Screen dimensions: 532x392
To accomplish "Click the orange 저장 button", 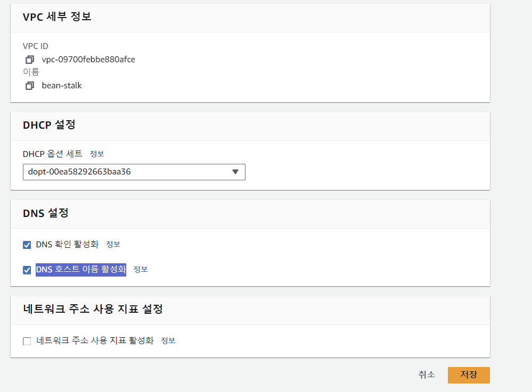I will (x=469, y=375).
